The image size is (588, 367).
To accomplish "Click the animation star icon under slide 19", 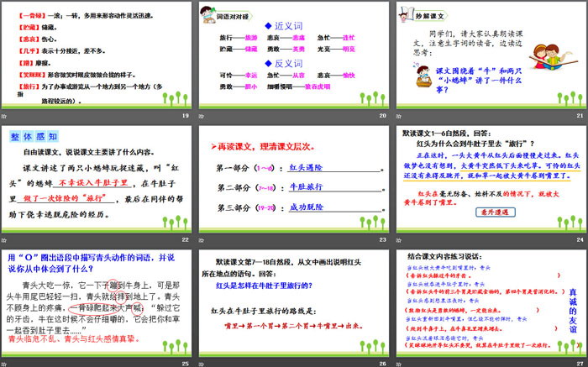I will click(4, 116).
